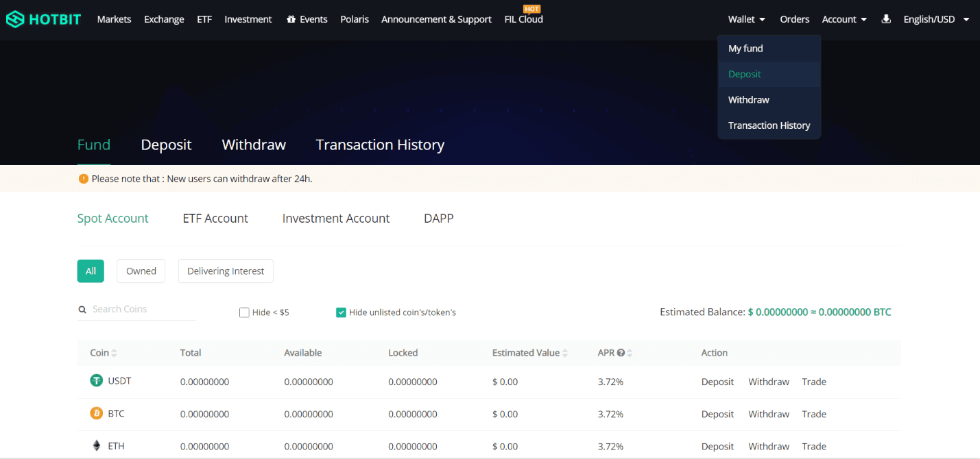The width and height of the screenshot is (980, 459).
Task: Click the APR help question icon
Action: tap(621, 353)
